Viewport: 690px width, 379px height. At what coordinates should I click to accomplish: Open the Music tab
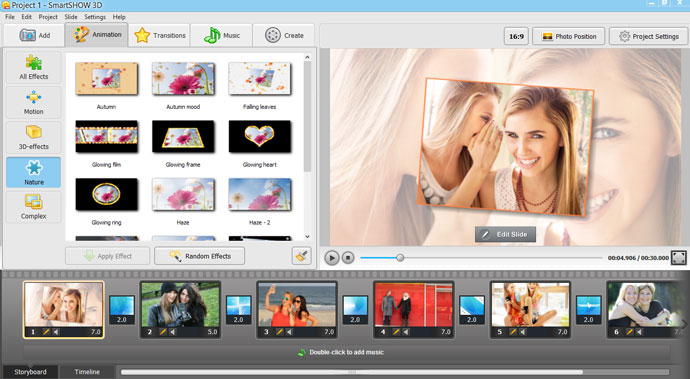point(222,35)
